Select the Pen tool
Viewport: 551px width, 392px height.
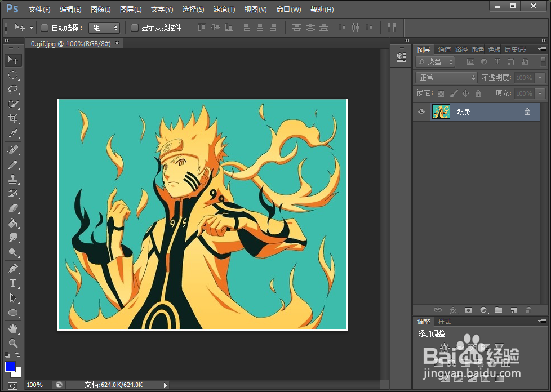click(13, 269)
